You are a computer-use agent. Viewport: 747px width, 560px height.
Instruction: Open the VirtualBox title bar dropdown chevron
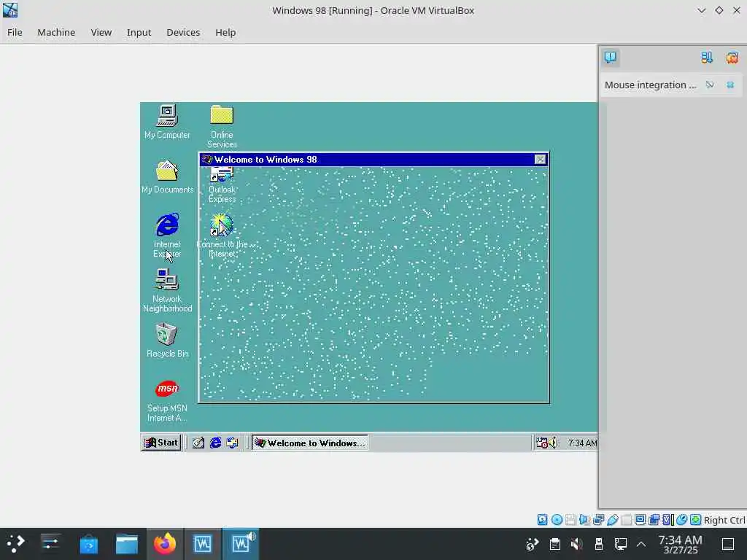pos(701,10)
